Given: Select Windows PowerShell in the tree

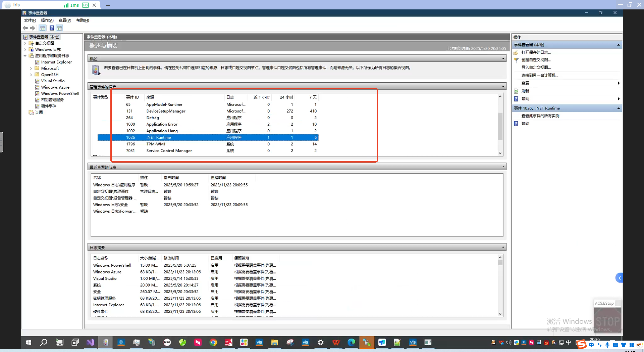Looking at the screenshot, I should 60,94.
